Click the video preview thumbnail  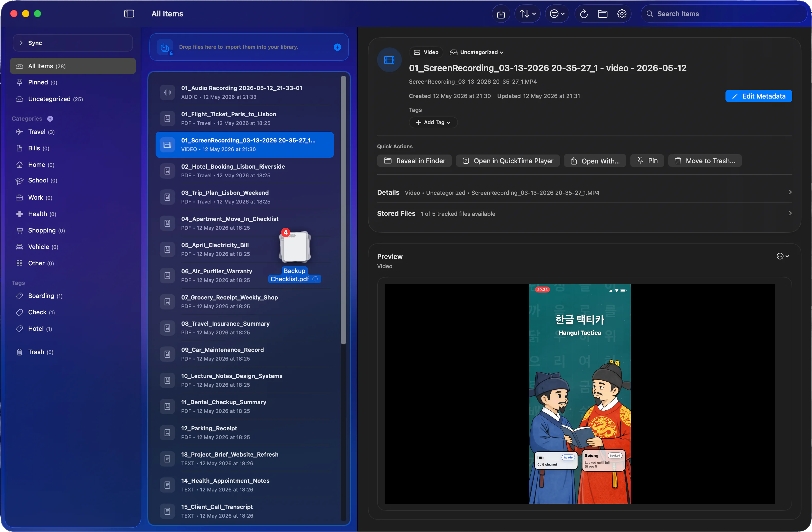coord(580,394)
